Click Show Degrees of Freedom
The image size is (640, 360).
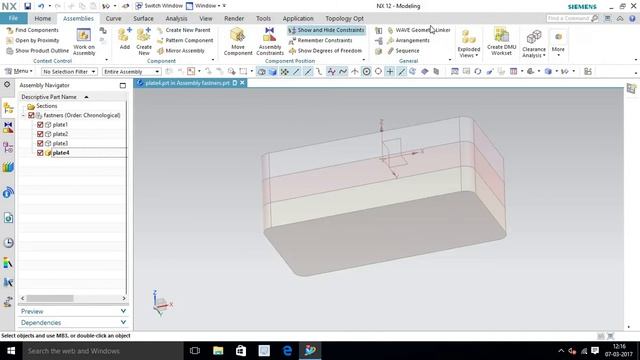click(325, 51)
